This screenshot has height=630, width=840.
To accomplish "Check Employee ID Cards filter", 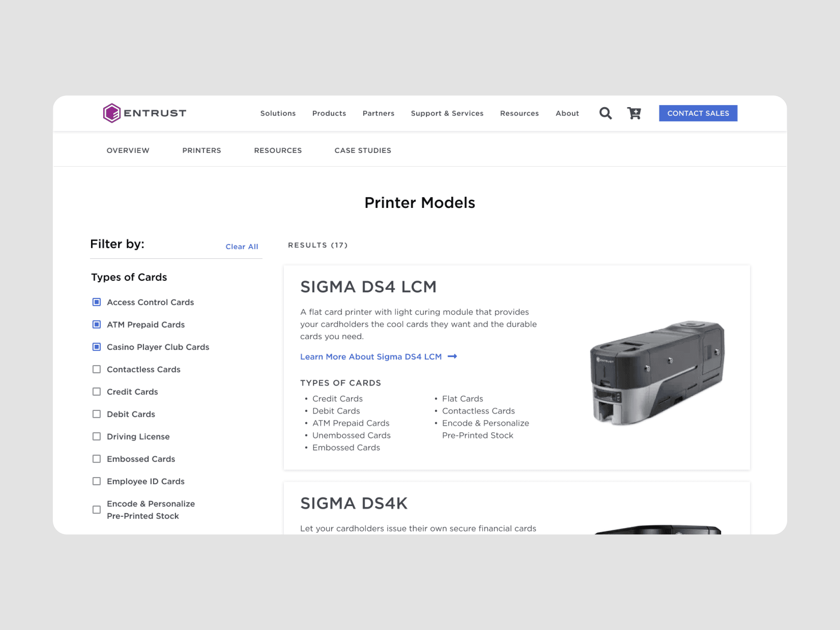I will [x=97, y=482].
